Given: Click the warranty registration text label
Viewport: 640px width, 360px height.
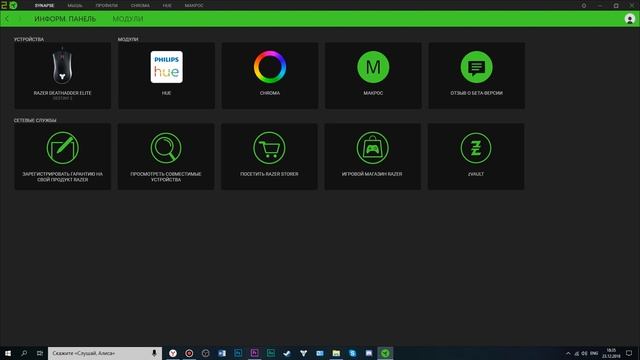Looking at the screenshot, I should click(x=62, y=177).
